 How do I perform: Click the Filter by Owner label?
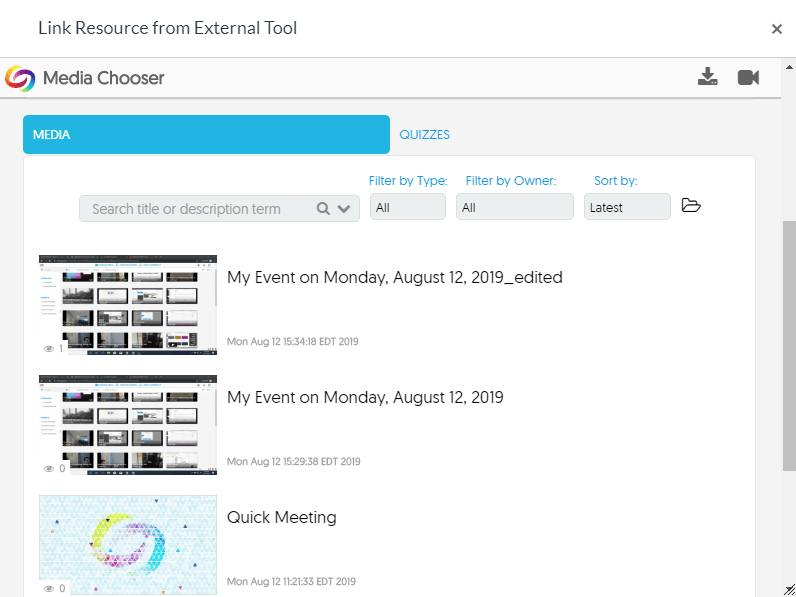[x=511, y=181]
